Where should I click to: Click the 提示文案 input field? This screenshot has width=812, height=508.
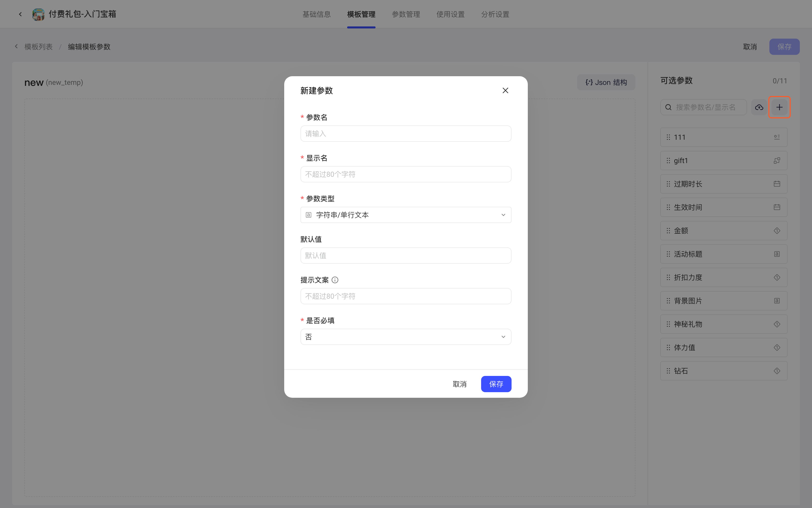pos(406,296)
